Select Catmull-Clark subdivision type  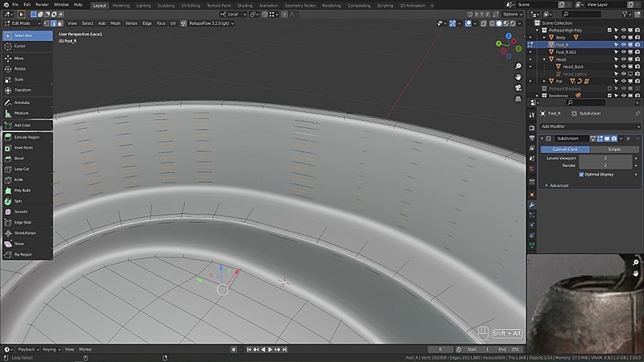click(565, 150)
